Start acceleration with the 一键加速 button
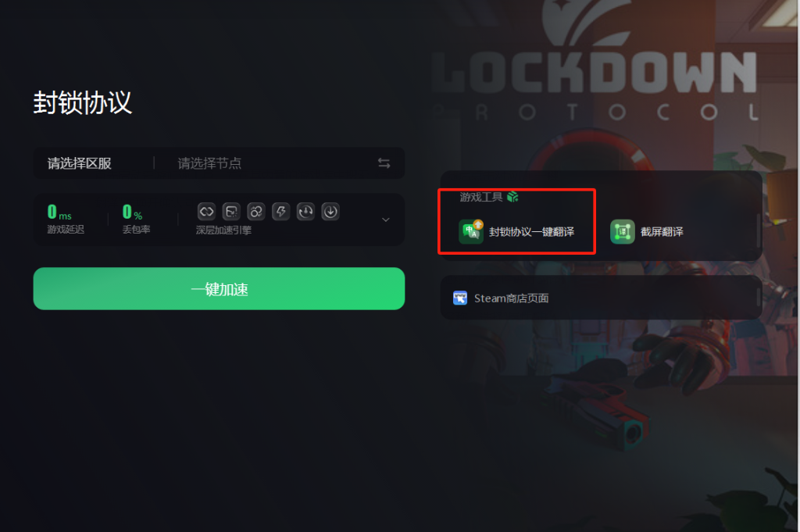The width and height of the screenshot is (800, 532). point(219,289)
